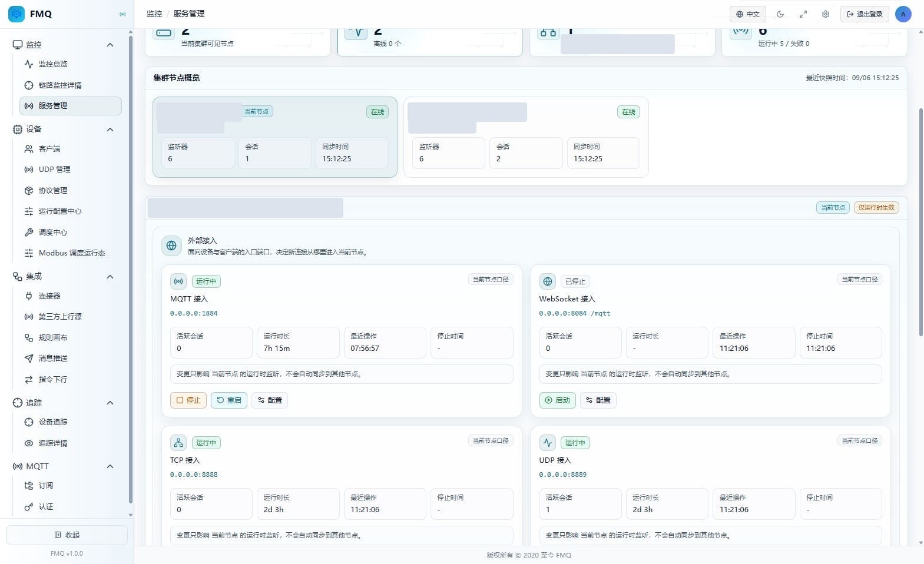Collapse the 监控 section chevron

point(110,45)
